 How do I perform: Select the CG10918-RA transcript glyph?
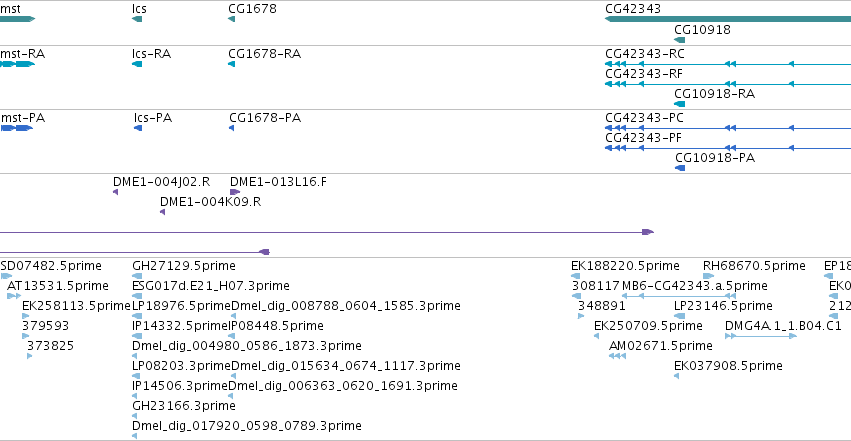(679, 104)
